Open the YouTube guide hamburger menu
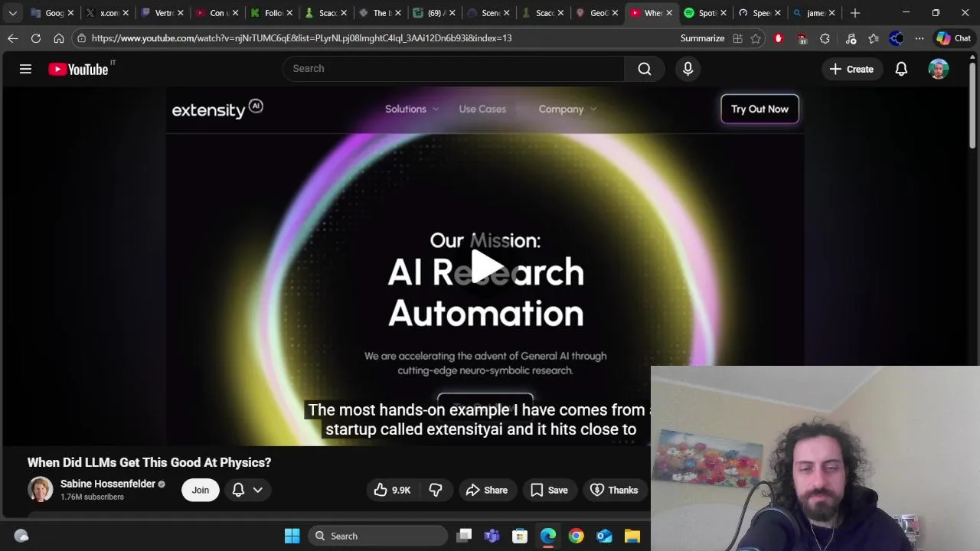 pyautogui.click(x=25, y=69)
